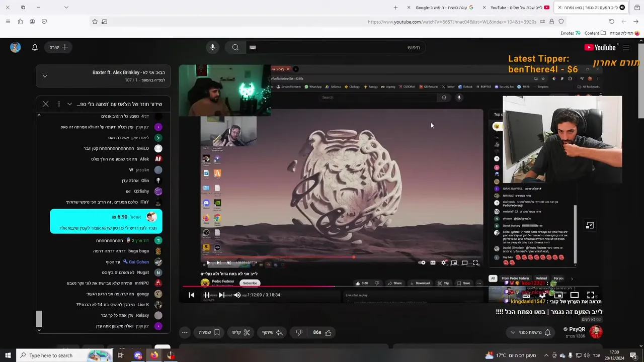Click the magnifier search button
This screenshot has height=362, width=644.
click(x=235, y=47)
